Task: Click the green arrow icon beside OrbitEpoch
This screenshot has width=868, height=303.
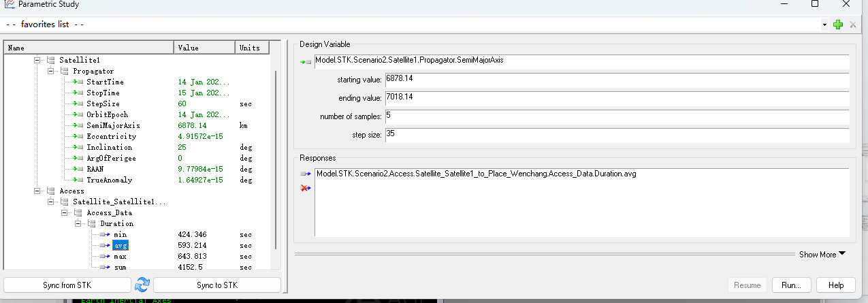Action: click(x=78, y=114)
